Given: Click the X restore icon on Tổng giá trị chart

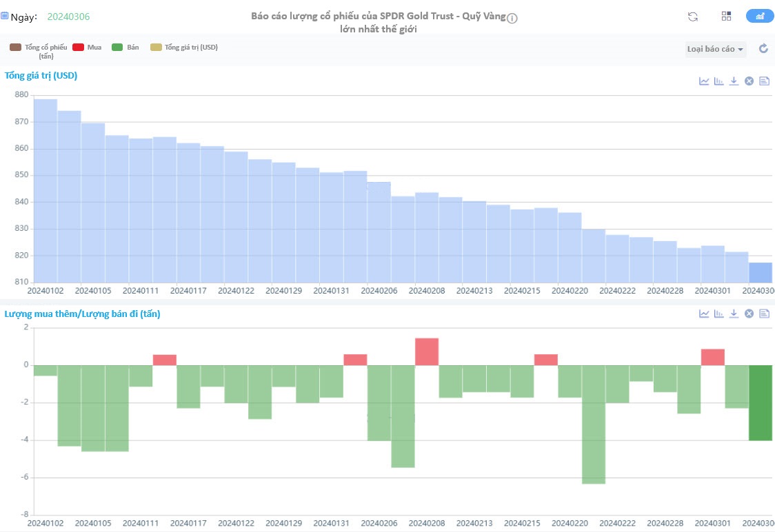Looking at the screenshot, I should (x=749, y=81).
